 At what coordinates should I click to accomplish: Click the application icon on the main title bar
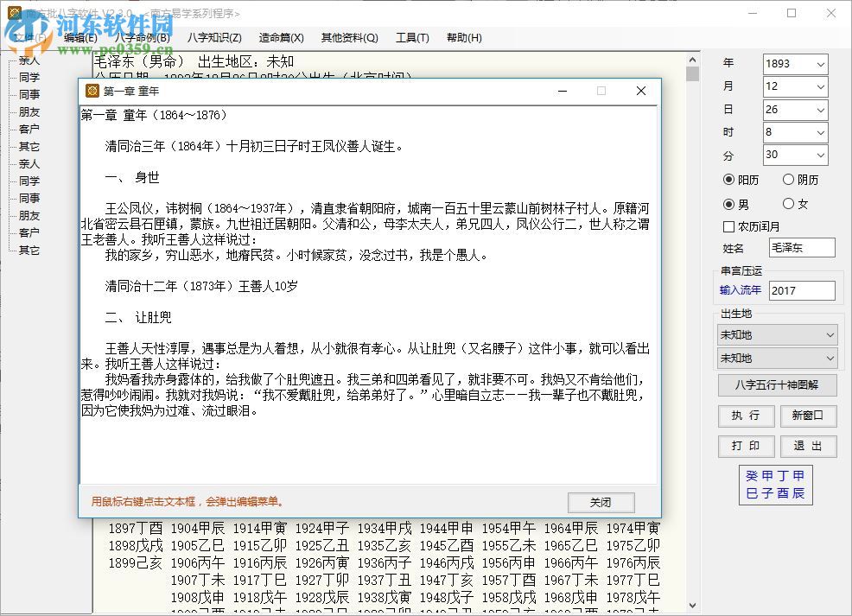[15, 12]
